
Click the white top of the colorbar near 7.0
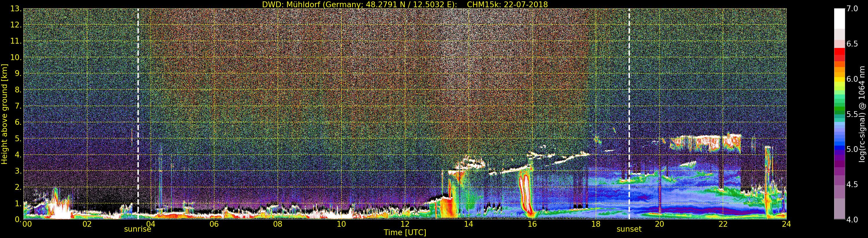839,18
